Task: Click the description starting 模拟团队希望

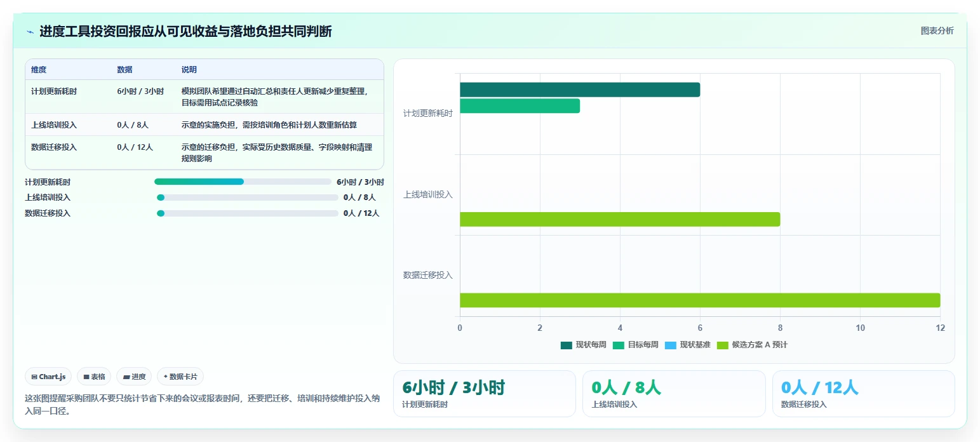Action: click(x=274, y=97)
